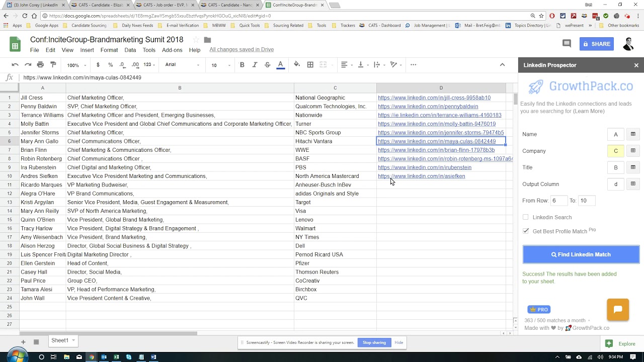The height and width of the screenshot is (362, 644).
Task: Open the File menu
Action: click(x=34, y=50)
